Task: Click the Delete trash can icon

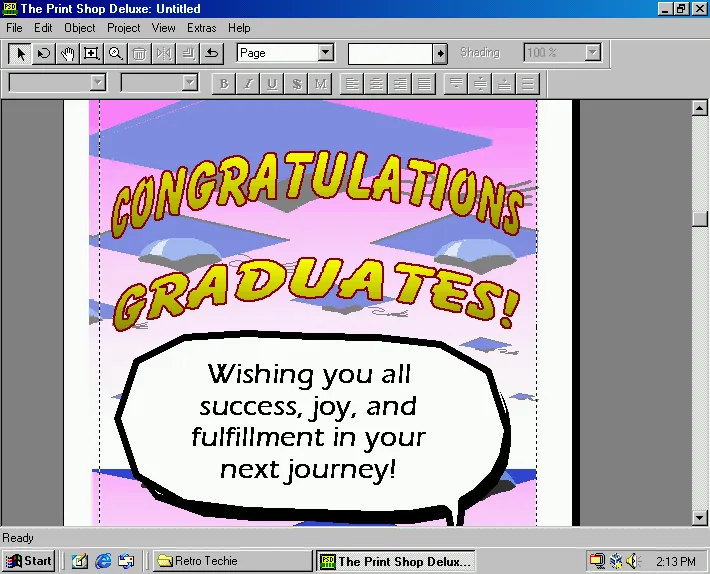Action: [x=139, y=53]
